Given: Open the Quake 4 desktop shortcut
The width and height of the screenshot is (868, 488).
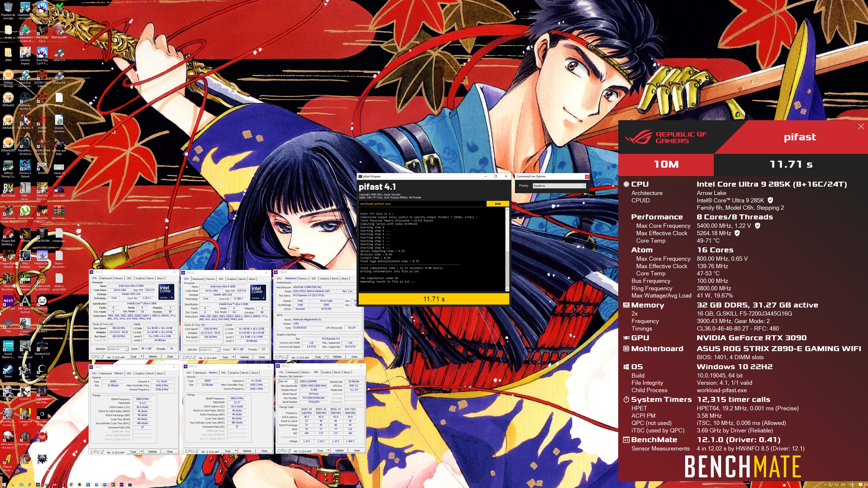Looking at the screenshot, I should pyautogui.click(x=42, y=325).
